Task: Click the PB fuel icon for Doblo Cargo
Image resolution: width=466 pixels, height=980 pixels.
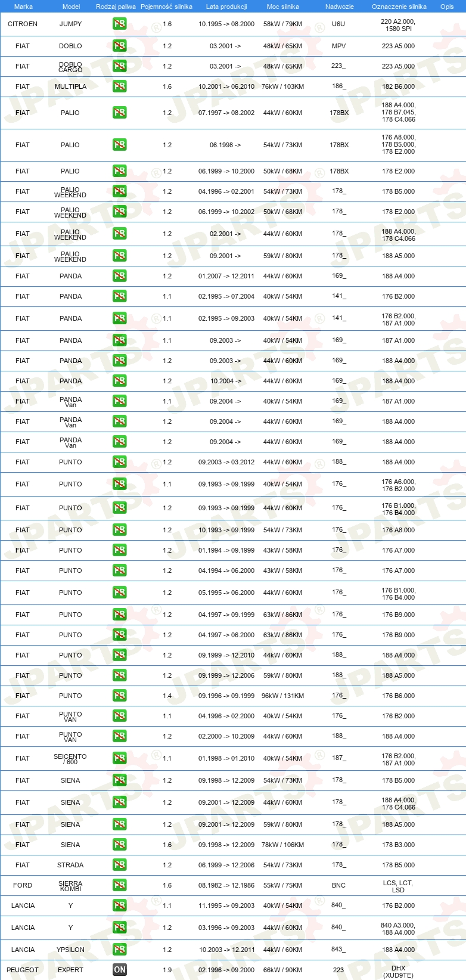Action: 120,66
